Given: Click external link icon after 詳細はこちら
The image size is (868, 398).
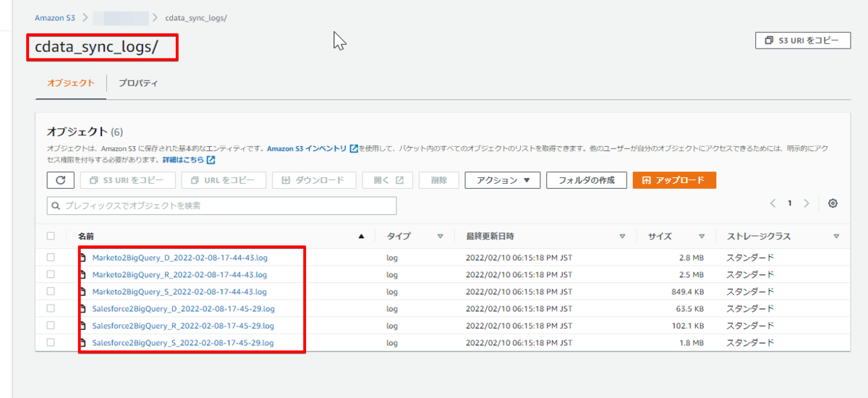Looking at the screenshot, I should [210, 159].
